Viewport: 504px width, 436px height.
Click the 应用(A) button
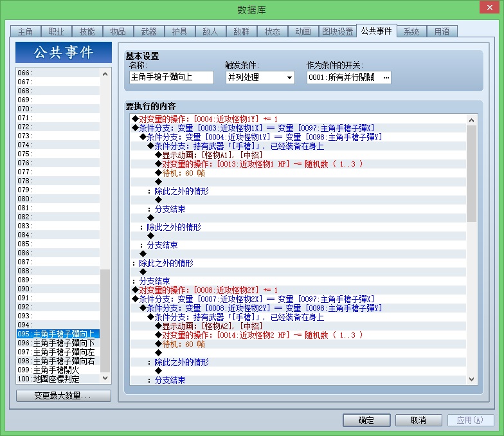471,421
